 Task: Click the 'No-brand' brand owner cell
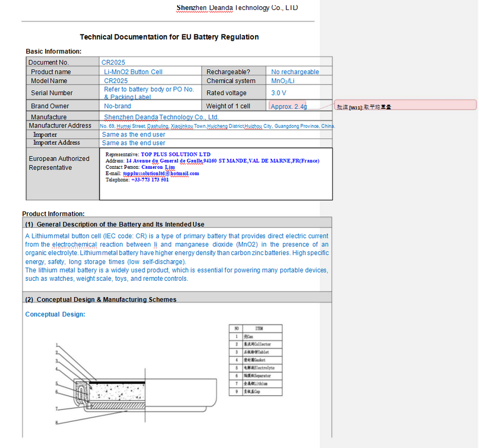118,106
